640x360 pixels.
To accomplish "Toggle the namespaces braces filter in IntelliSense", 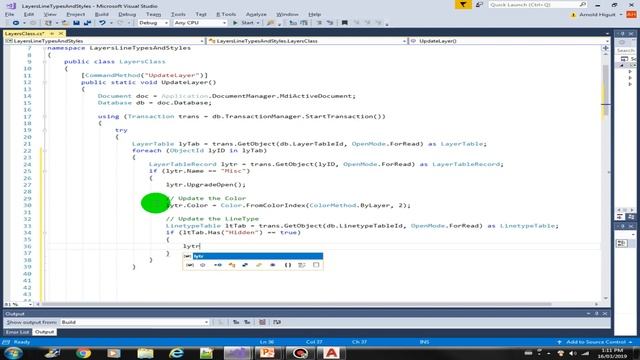I will tap(287, 265).
